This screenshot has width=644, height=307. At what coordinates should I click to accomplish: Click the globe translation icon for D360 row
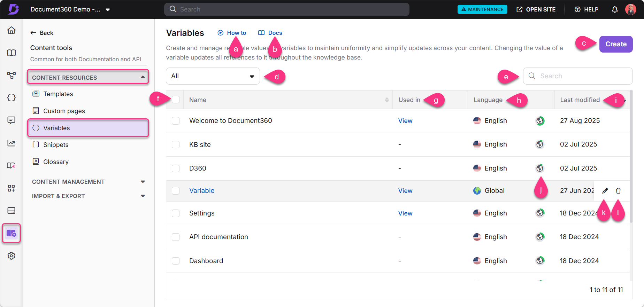coord(540,168)
